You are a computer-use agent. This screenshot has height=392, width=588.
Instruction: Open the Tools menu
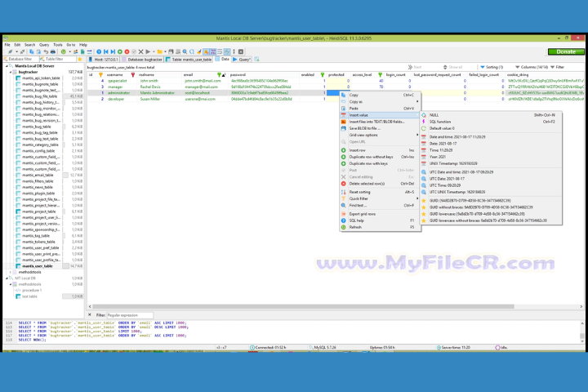pos(57,45)
